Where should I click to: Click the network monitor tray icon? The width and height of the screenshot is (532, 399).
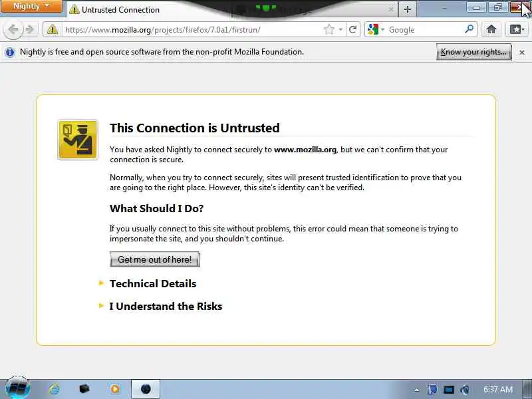tap(448, 390)
